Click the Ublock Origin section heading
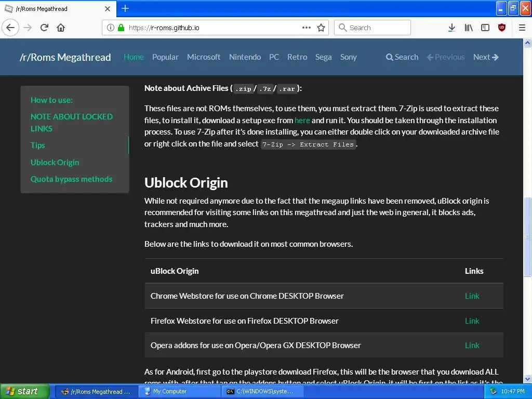 (186, 183)
